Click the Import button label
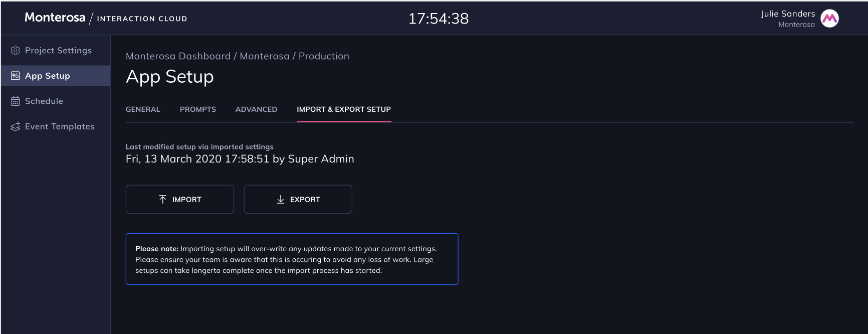This screenshot has width=868, height=334. click(x=187, y=200)
